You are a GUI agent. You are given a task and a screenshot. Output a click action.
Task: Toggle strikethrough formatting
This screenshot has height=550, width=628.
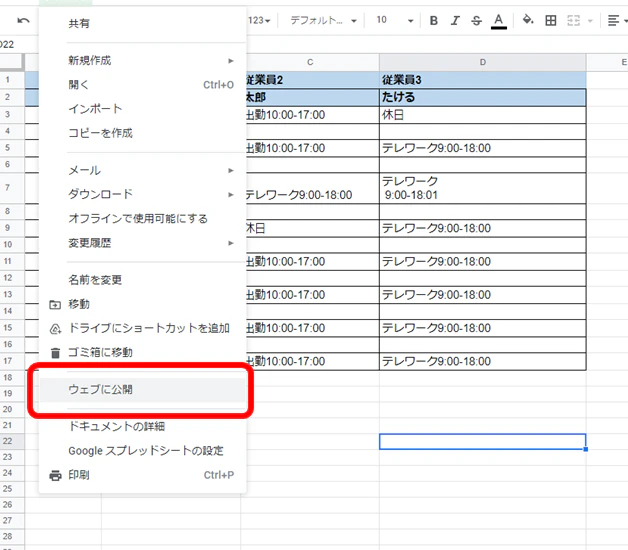[x=476, y=20]
